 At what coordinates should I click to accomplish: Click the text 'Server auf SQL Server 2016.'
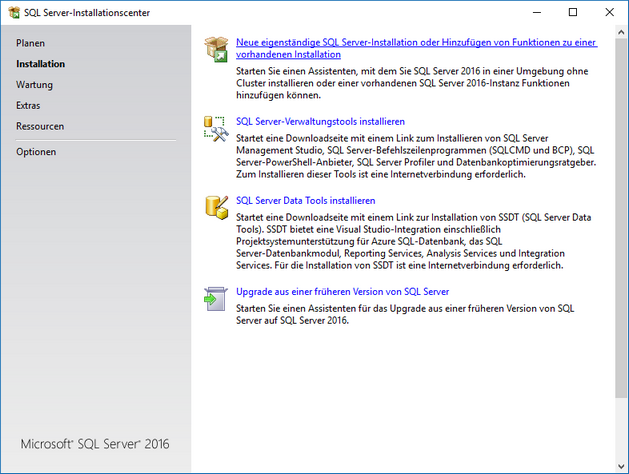pyautogui.click(x=292, y=320)
